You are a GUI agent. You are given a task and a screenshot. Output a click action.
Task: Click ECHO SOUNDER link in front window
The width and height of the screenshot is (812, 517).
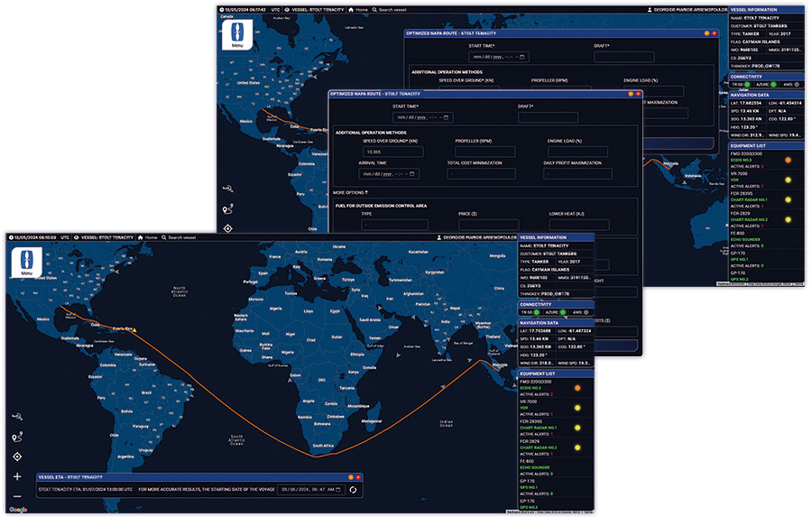click(x=534, y=467)
